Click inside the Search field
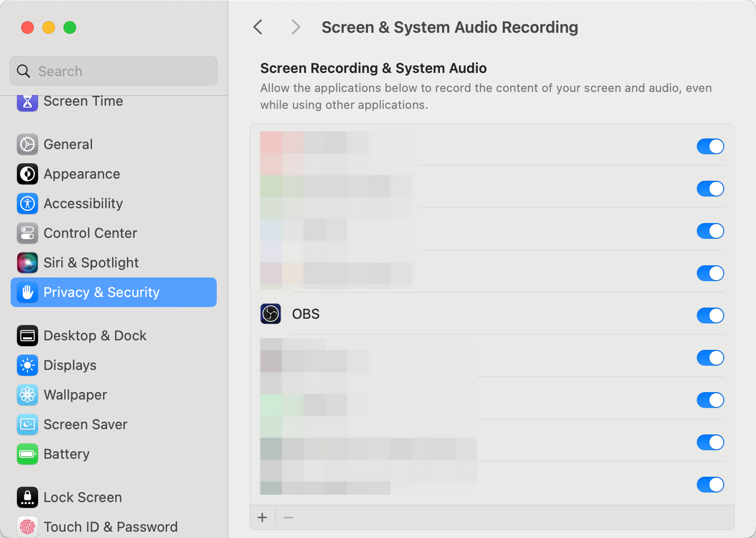The height and width of the screenshot is (538, 756). coord(113,71)
